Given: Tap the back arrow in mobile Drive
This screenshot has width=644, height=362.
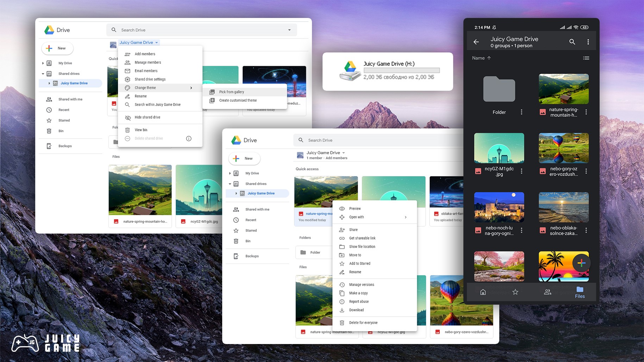Looking at the screenshot, I should 476,42.
